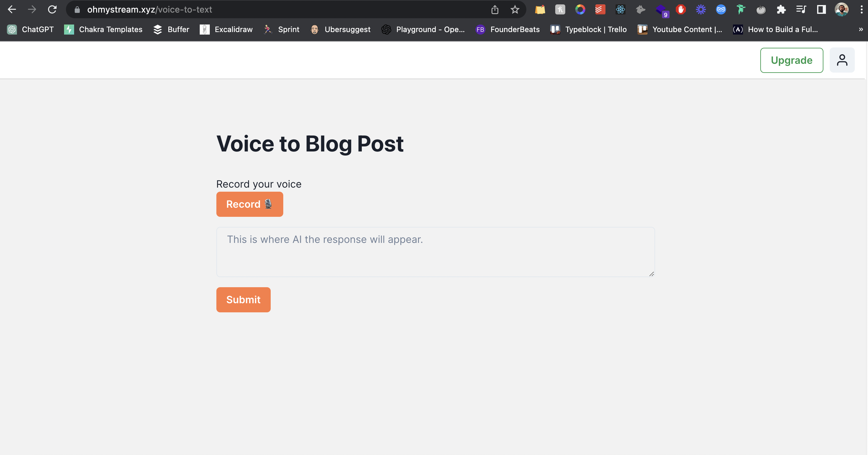Open Chrome three-dot menu
This screenshot has height=455, width=868.
(861, 9)
